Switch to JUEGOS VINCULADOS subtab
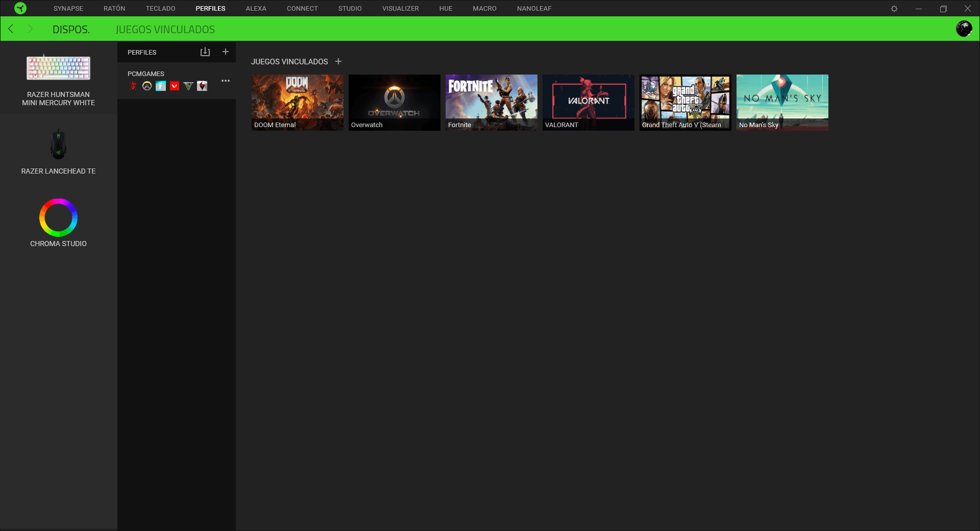This screenshot has height=531, width=980. pyautogui.click(x=165, y=30)
